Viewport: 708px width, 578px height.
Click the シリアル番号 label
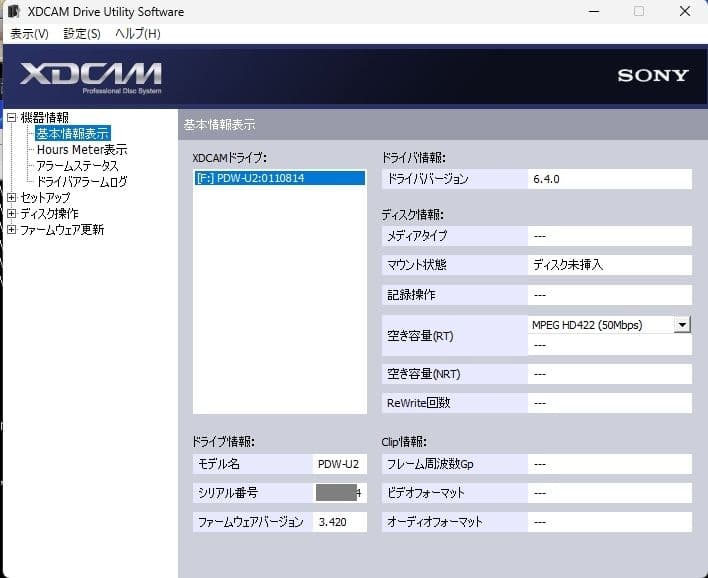(228, 493)
